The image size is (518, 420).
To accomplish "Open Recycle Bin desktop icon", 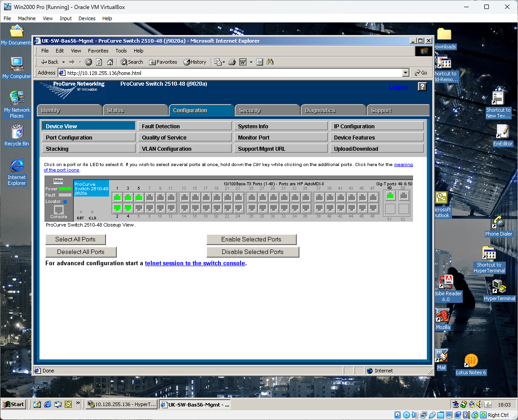I will click(17, 136).
